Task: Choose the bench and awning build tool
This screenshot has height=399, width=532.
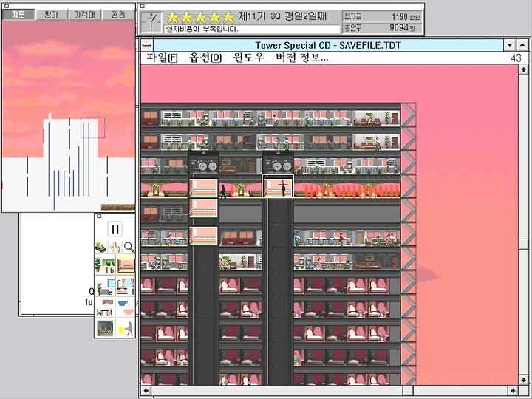Action: coord(105,307)
